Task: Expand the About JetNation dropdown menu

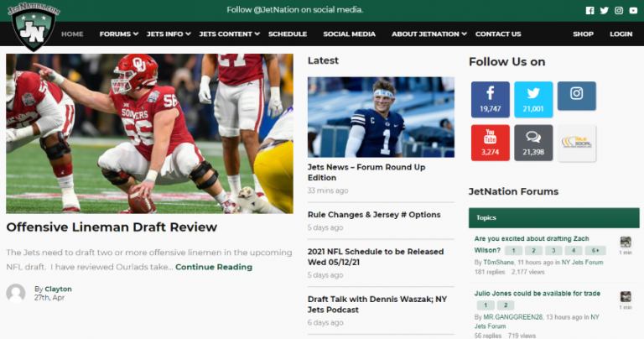Action: [429, 34]
